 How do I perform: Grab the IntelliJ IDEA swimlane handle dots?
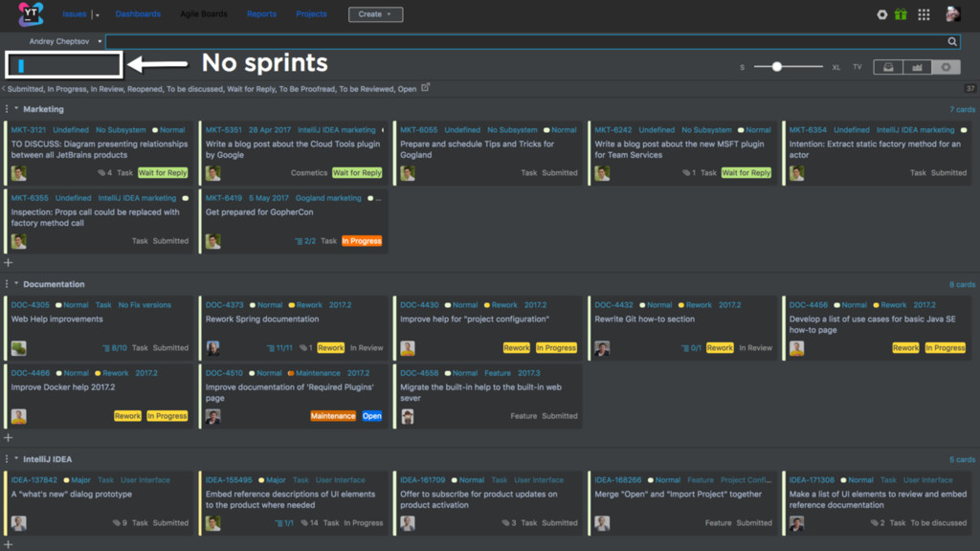(7, 458)
